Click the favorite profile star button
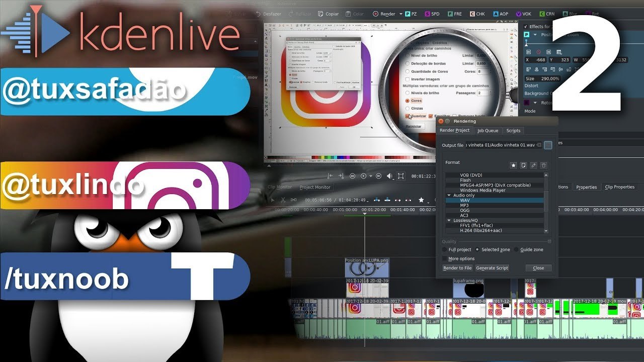Viewport: 644px width, 362px height. (514, 165)
